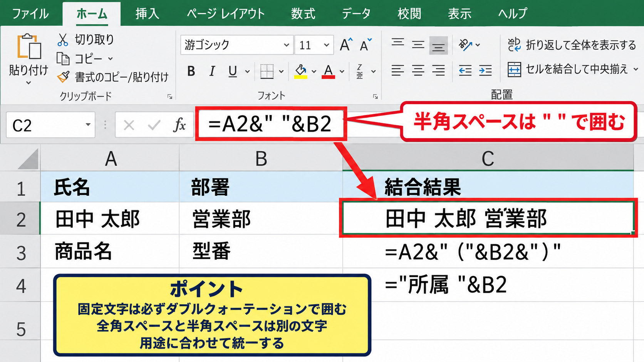Screen dimensions: 644x362
Task: Click the Select All corner triangle
Action: (x=28, y=159)
